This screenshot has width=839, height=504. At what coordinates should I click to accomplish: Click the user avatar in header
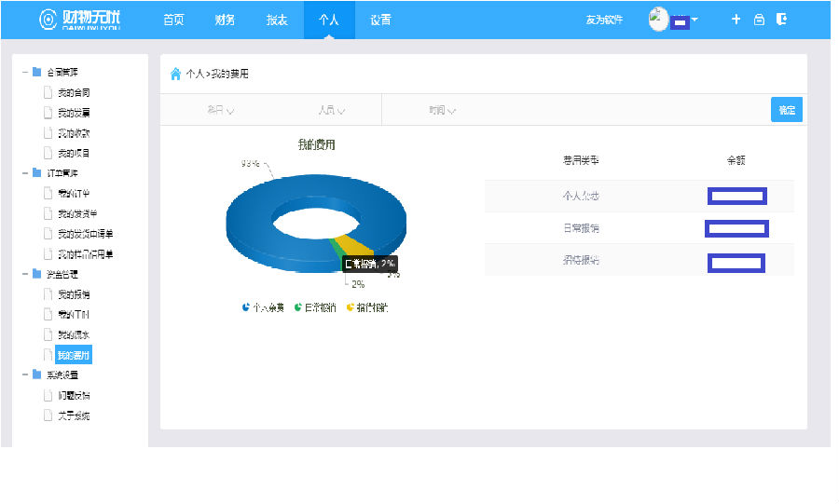coord(658,20)
